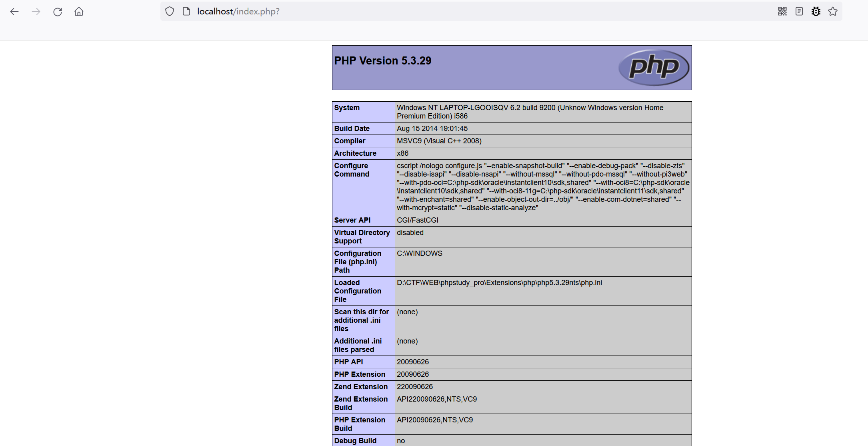This screenshot has width=868, height=446.
Task: Select the PHP Version 5.3.29 heading
Action: click(x=383, y=60)
